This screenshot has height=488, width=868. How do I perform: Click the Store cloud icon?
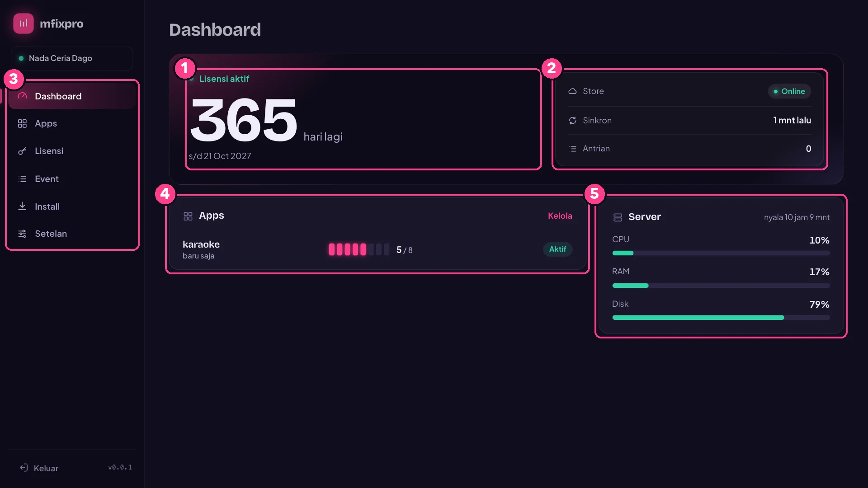pyautogui.click(x=572, y=91)
